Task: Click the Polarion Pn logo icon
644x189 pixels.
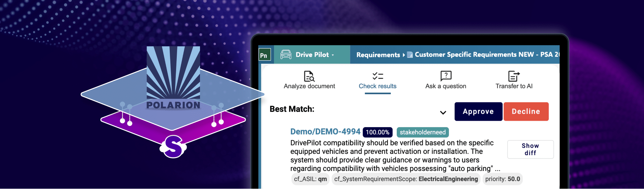Action: 264,55
